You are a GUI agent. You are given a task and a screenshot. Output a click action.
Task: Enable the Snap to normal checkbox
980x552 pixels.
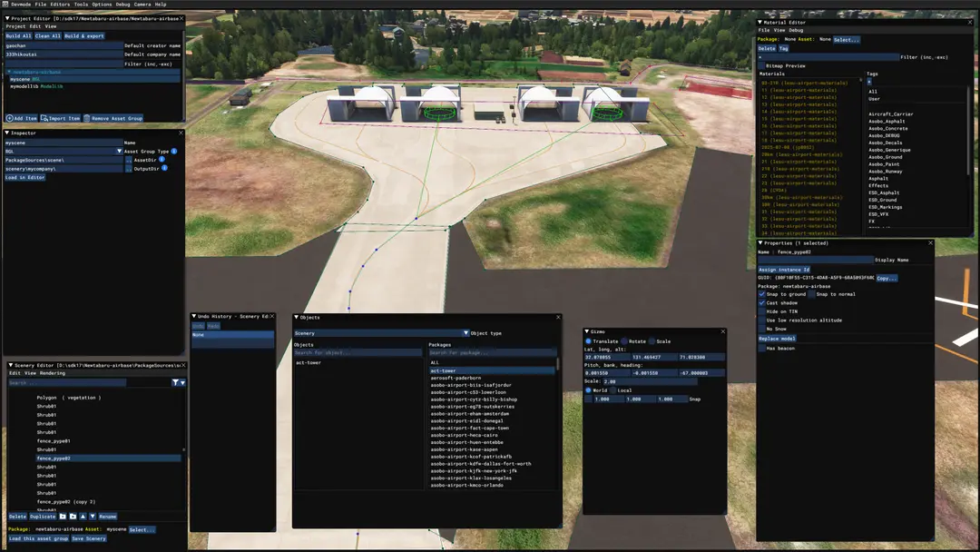pyautogui.click(x=811, y=294)
